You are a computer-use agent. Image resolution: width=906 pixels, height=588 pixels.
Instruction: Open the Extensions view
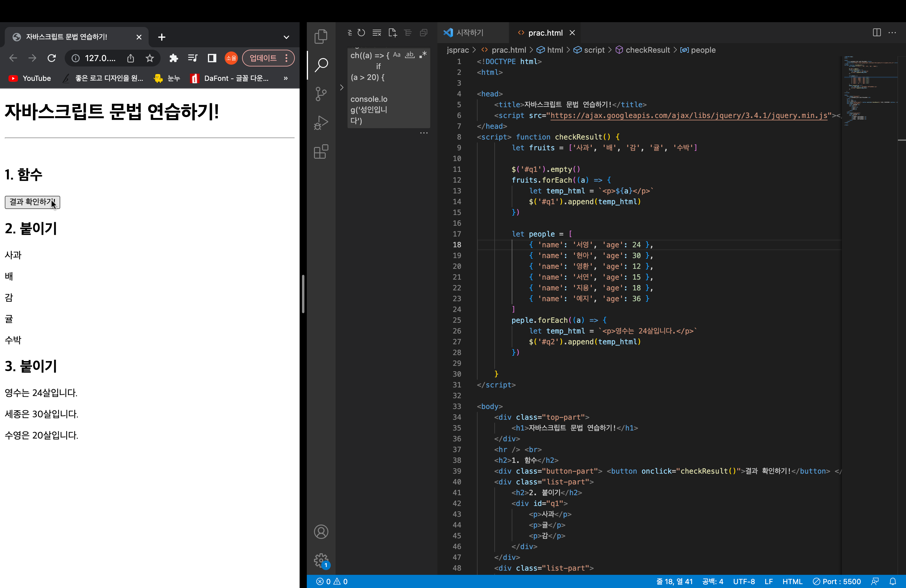tap(321, 152)
